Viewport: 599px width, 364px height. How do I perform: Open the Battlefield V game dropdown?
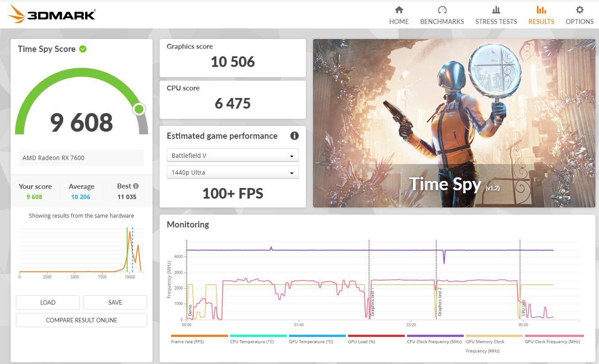(x=232, y=156)
